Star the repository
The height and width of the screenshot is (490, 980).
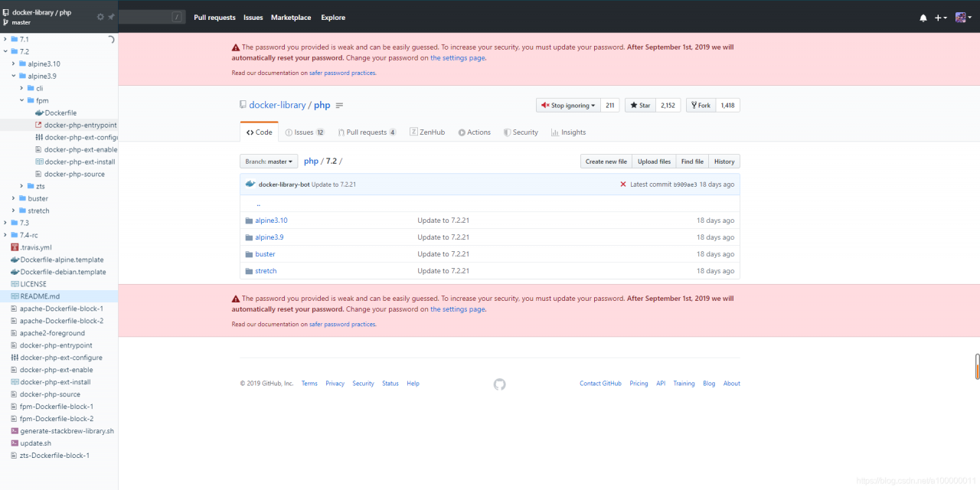point(640,106)
